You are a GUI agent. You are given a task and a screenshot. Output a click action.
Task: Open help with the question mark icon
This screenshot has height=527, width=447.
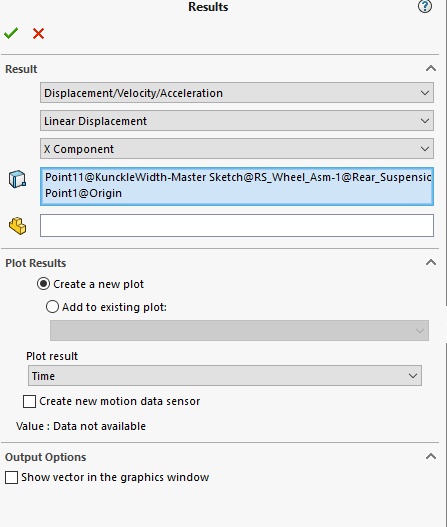point(424,7)
